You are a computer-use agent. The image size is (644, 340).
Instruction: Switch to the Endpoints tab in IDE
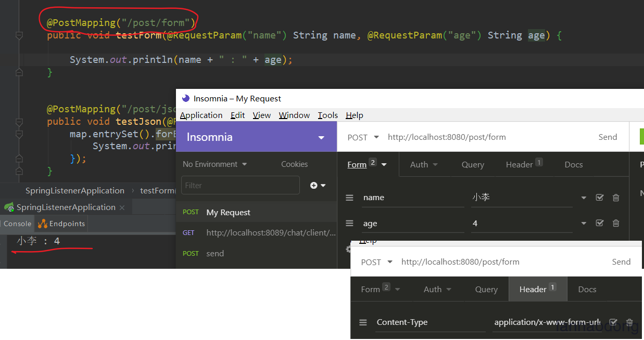click(x=61, y=224)
